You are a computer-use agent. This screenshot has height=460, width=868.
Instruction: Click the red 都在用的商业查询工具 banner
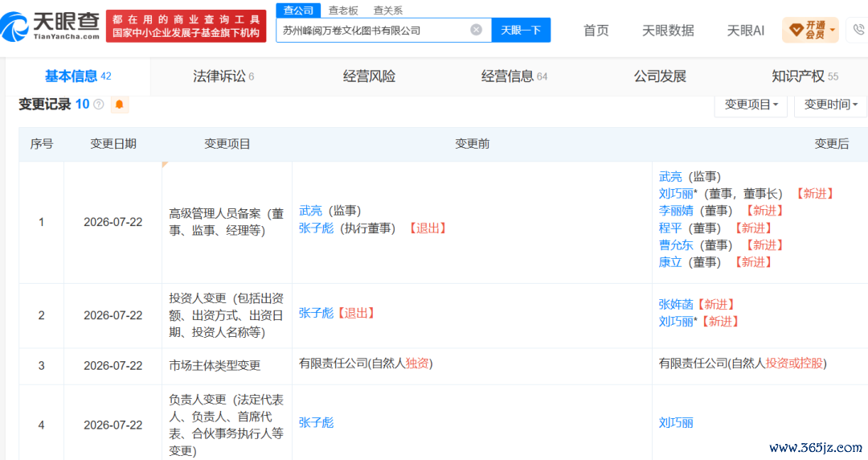186,26
